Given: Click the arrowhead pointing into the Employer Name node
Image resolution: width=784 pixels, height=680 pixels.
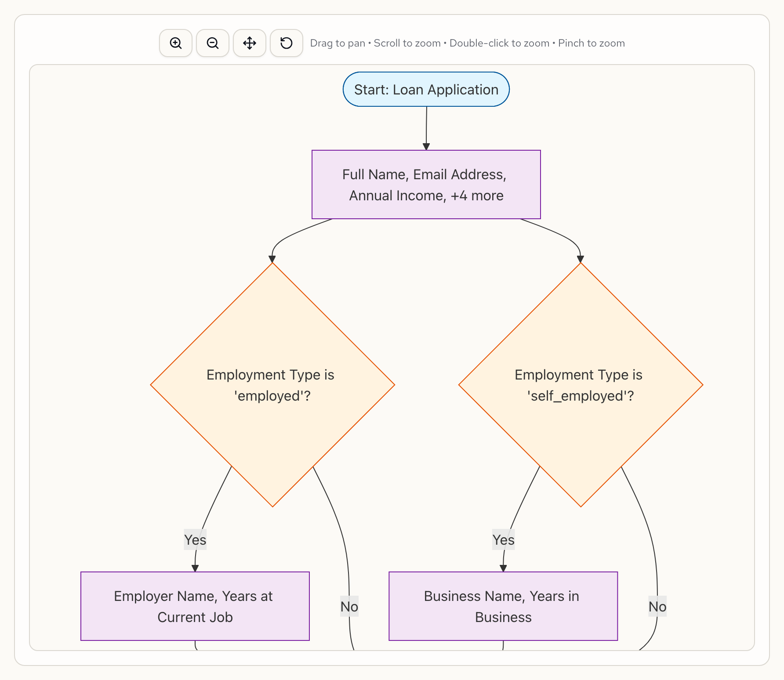Looking at the screenshot, I should (x=195, y=568).
